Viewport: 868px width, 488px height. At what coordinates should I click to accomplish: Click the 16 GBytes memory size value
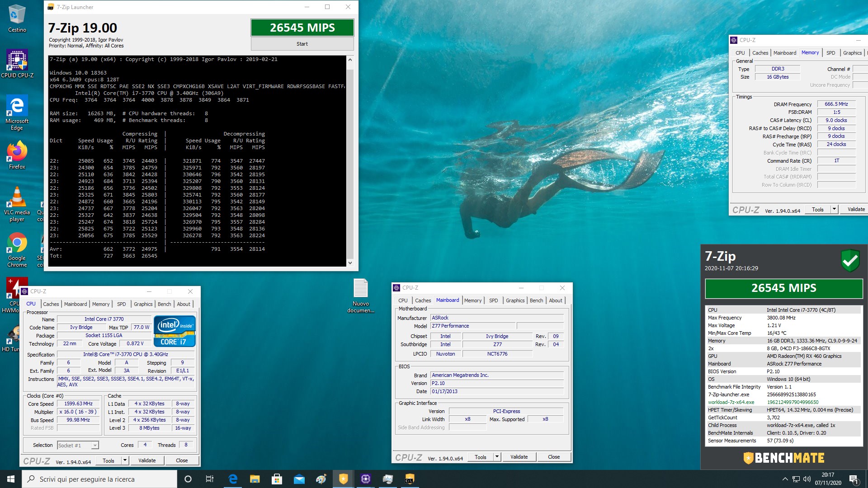[x=778, y=77]
